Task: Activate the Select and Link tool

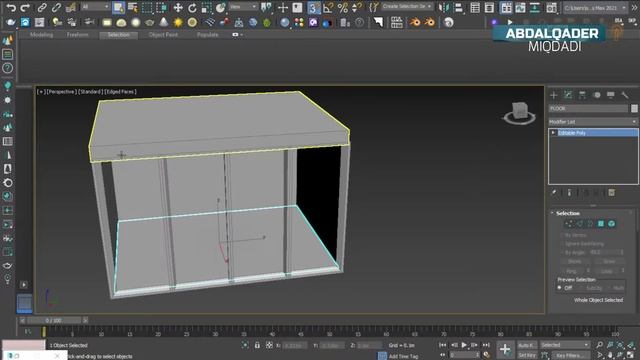Action: click(42, 7)
